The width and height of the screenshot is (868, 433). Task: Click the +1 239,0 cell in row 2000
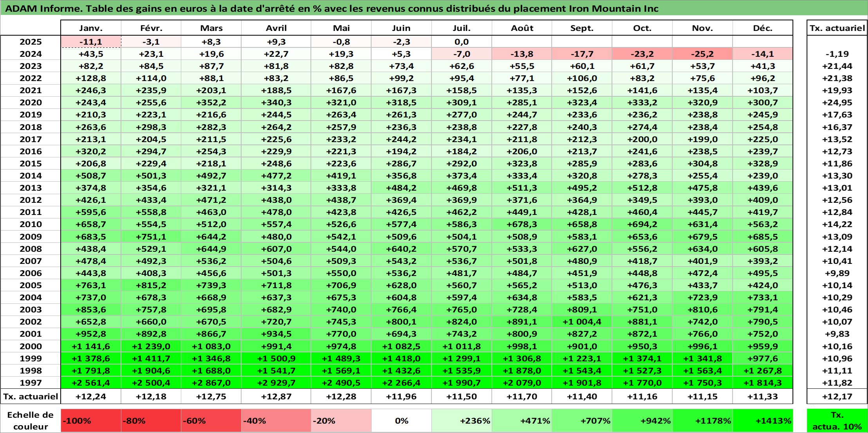pyautogui.click(x=151, y=346)
